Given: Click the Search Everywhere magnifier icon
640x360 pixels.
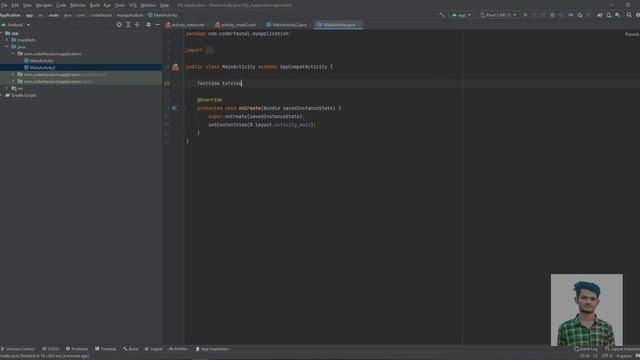Looking at the screenshot, I should [629, 15].
